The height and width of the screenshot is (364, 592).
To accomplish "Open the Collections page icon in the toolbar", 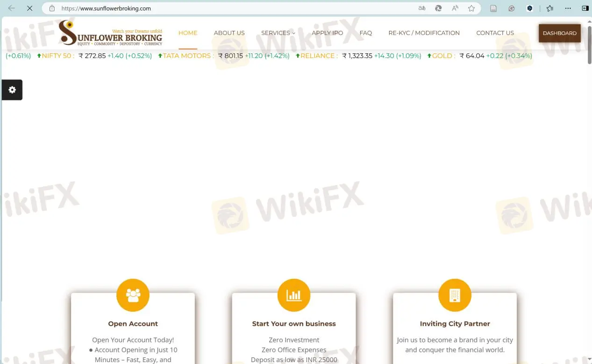I will pos(492,8).
